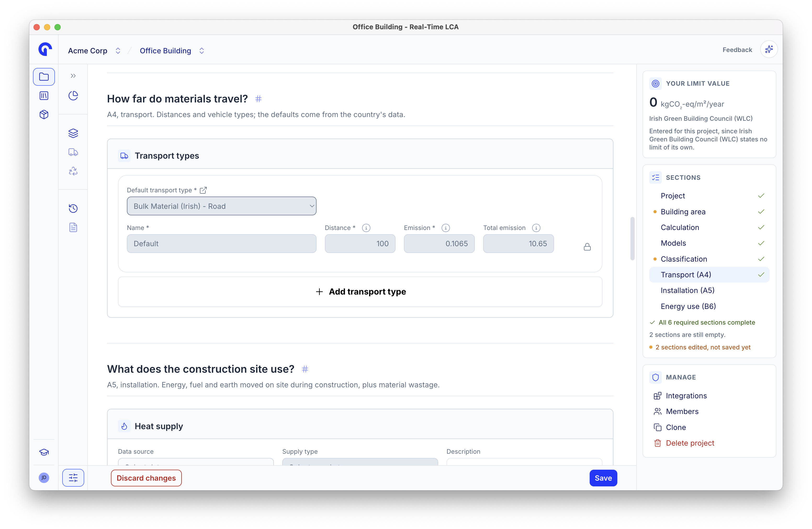Go to Calculation section
The width and height of the screenshot is (812, 529).
pyautogui.click(x=709, y=227)
